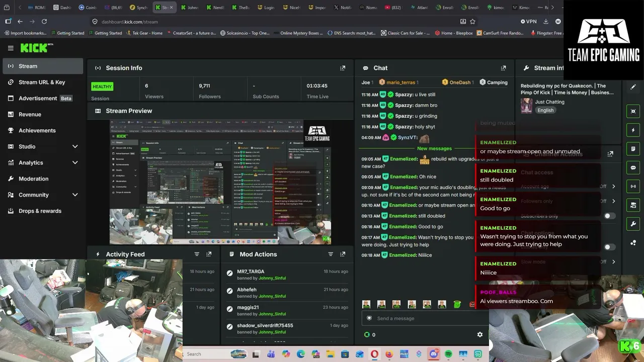Click the browser address bar URL
The image size is (644, 362).
129,22
